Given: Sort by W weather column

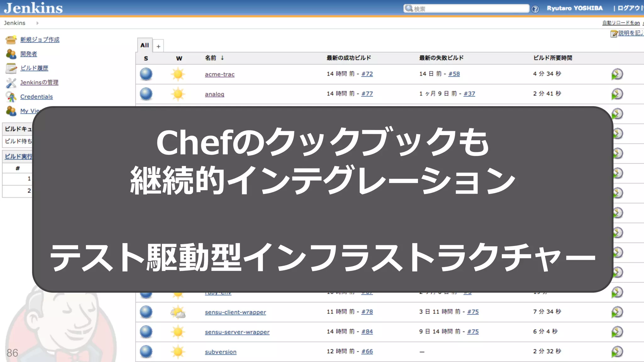Looking at the screenshot, I should pyautogui.click(x=179, y=58).
